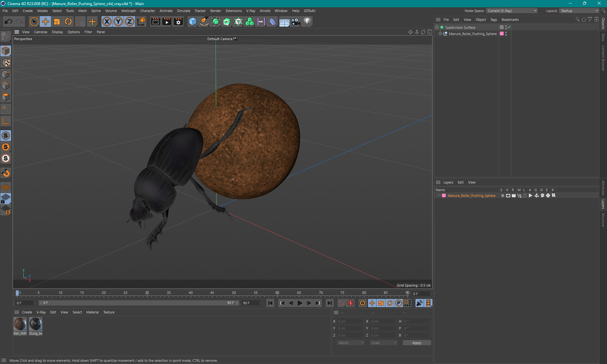Image resolution: width=607 pixels, height=364 pixels.
Task: Open the World coordinate dropdown
Action: (351, 343)
